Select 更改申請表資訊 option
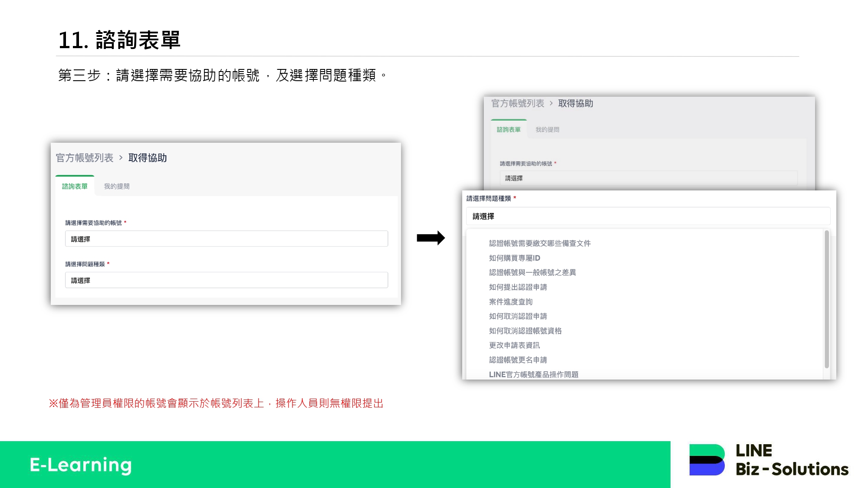The image size is (868, 488). pos(514,345)
